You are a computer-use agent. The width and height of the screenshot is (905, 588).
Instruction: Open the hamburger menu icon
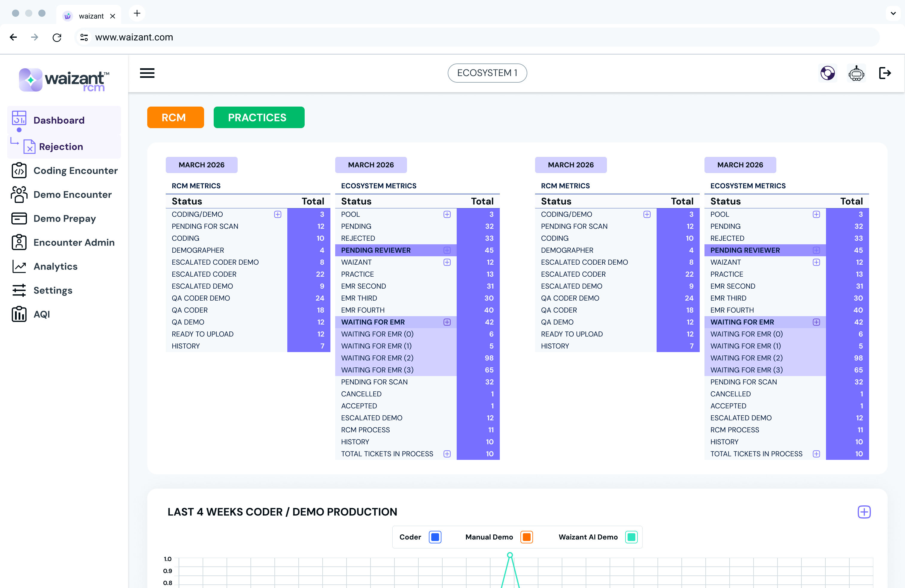click(147, 73)
